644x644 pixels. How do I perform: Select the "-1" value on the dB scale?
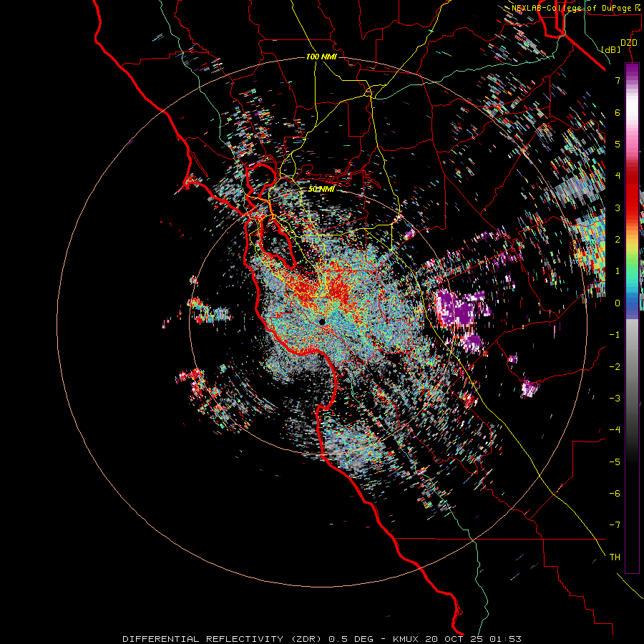[615, 335]
